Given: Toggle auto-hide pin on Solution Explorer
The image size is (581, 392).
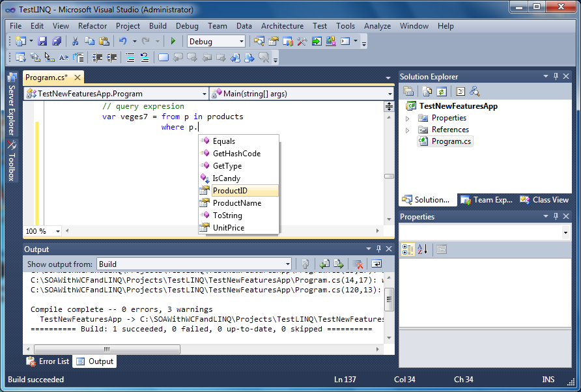Looking at the screenshot, I should point(556,76).
